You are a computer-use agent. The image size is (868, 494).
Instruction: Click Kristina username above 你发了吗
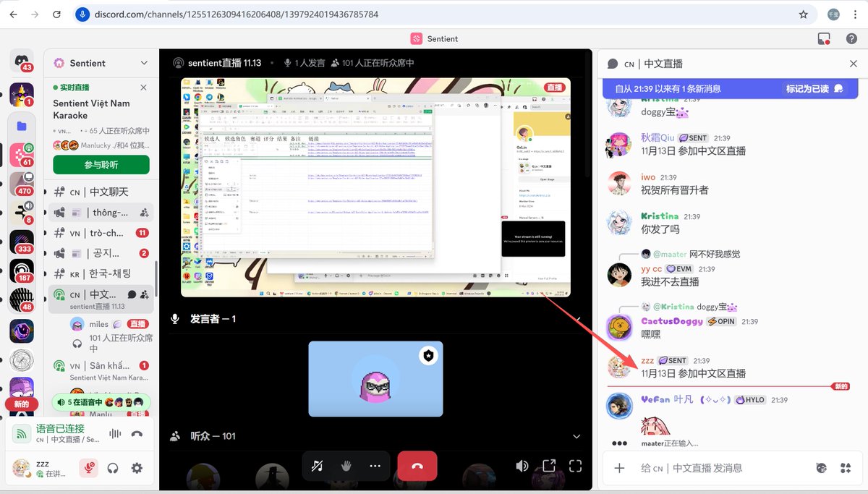point(660,216)
